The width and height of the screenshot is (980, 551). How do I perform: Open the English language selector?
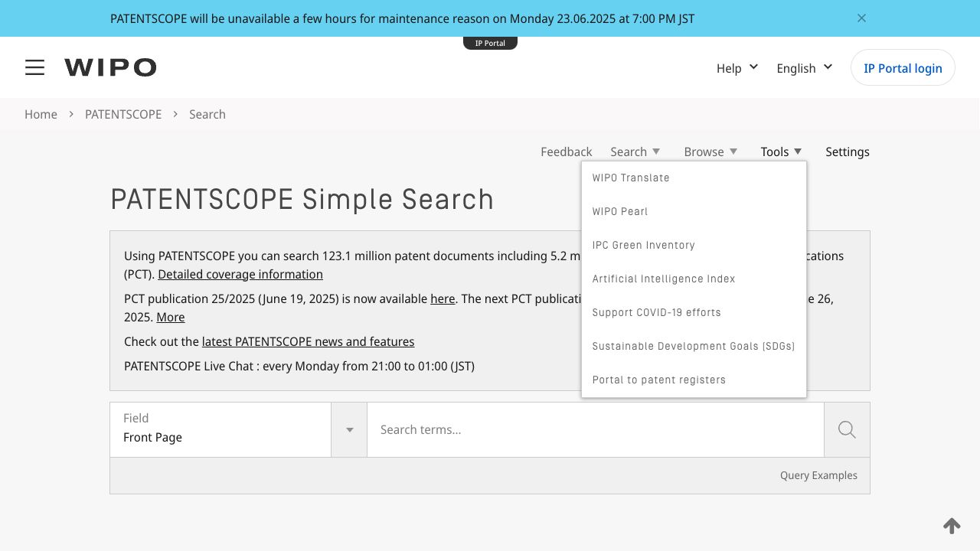click(x=804, y=68)
